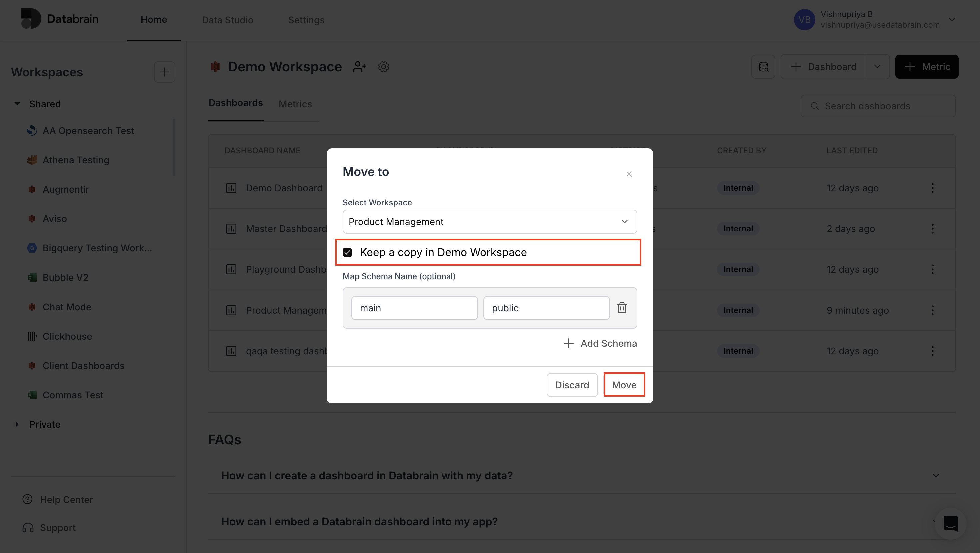The height and width of the screenshot is (553, 980).
Task: Open Demo Workspace settings gear
Action: click(383, 67)
